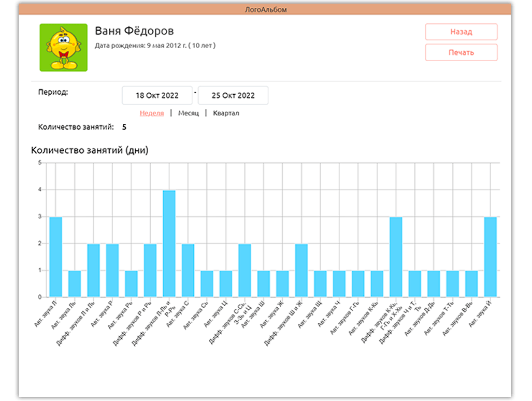Click the Дифф. звуков Ш и Ж bar

[301, 270]
